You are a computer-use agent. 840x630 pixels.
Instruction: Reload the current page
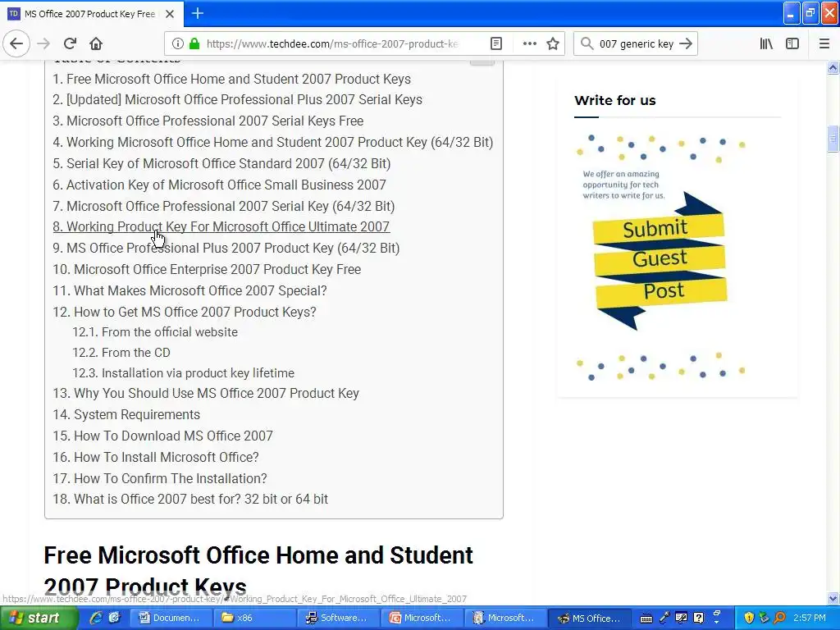pos(70,43)
